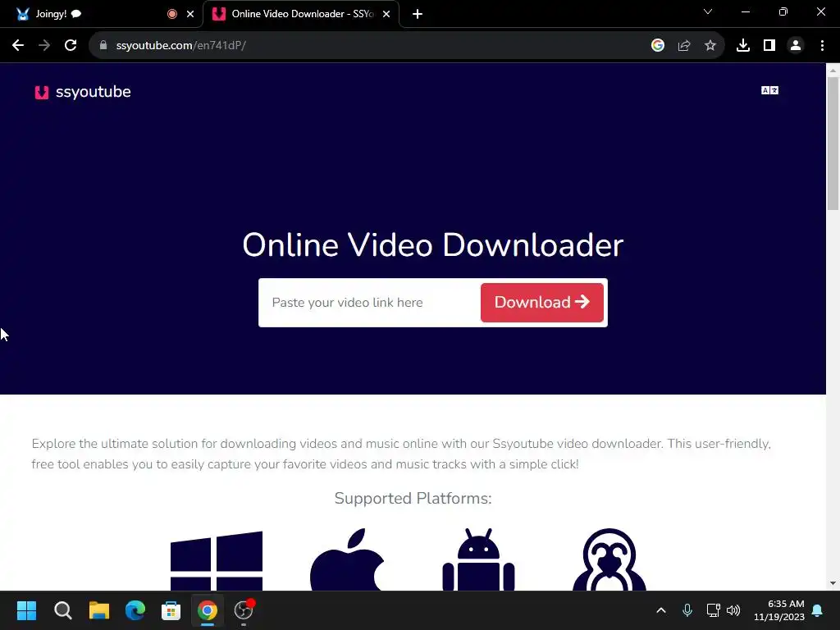Select the Windows platform icon
The height and width of the screenshot is (630, 840).
click(x=217, y=560)
